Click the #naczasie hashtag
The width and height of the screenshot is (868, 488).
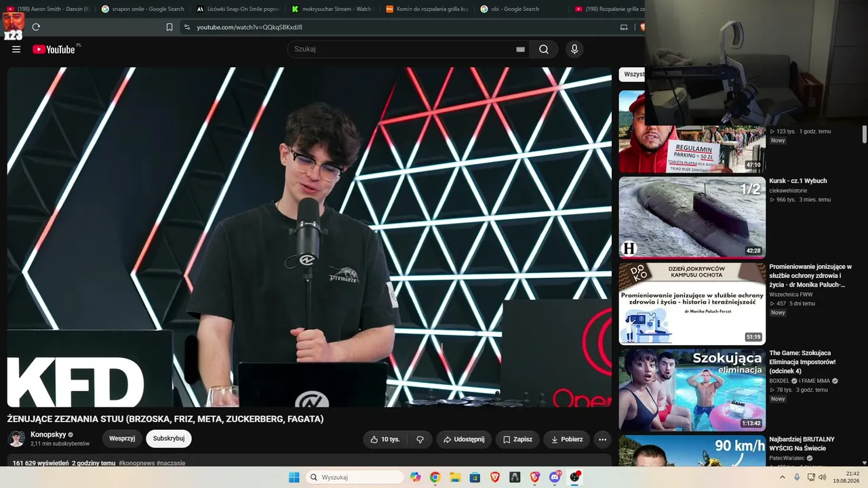click(x=171, y=463)
